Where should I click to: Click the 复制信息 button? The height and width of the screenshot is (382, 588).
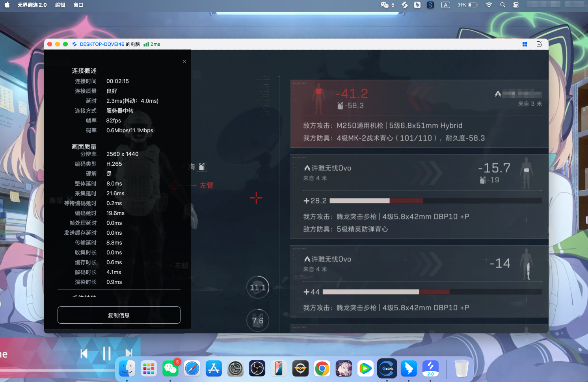(x=119, y=315)
